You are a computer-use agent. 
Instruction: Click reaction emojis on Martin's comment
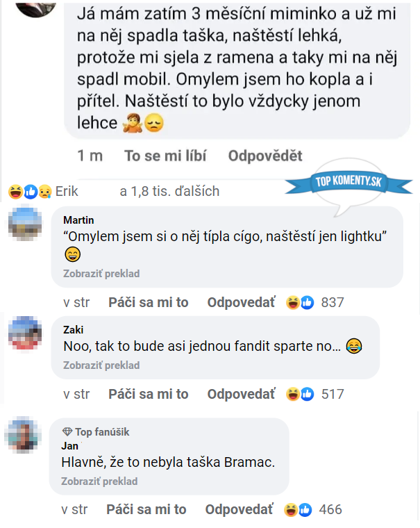coord(300,302)
